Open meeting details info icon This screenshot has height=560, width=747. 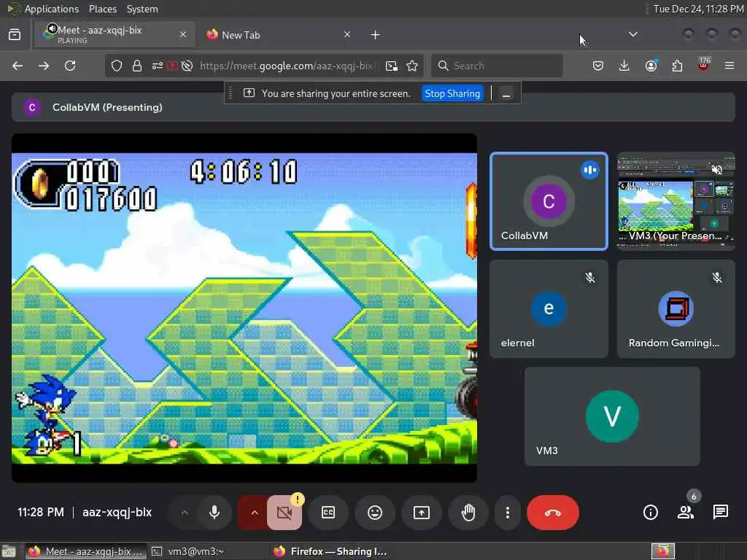(650, 513)
